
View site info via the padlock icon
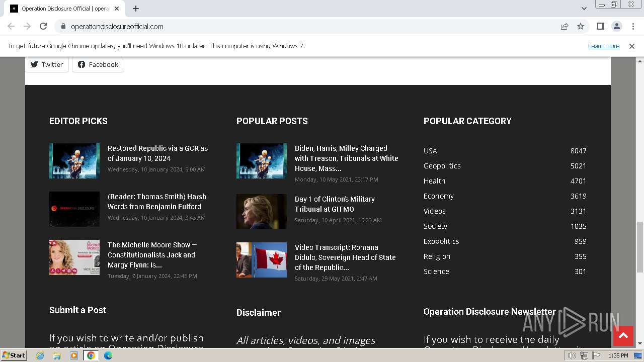(63, 26)
